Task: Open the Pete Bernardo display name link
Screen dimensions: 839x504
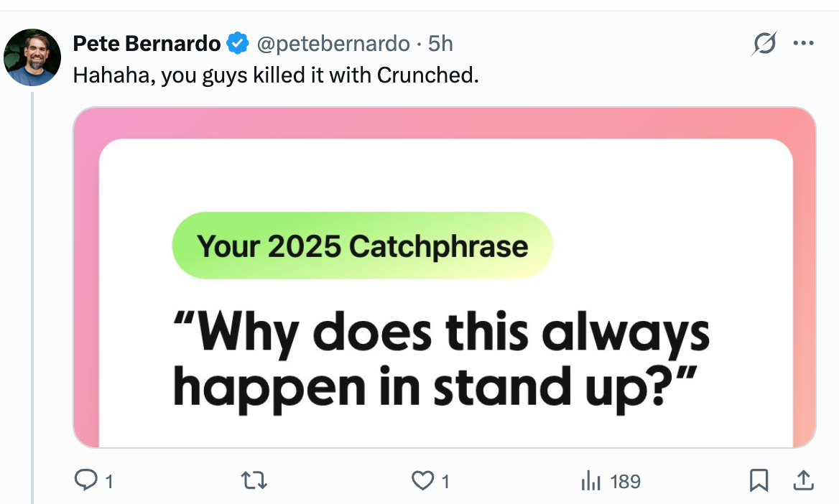Action: [x=147, y=44]
